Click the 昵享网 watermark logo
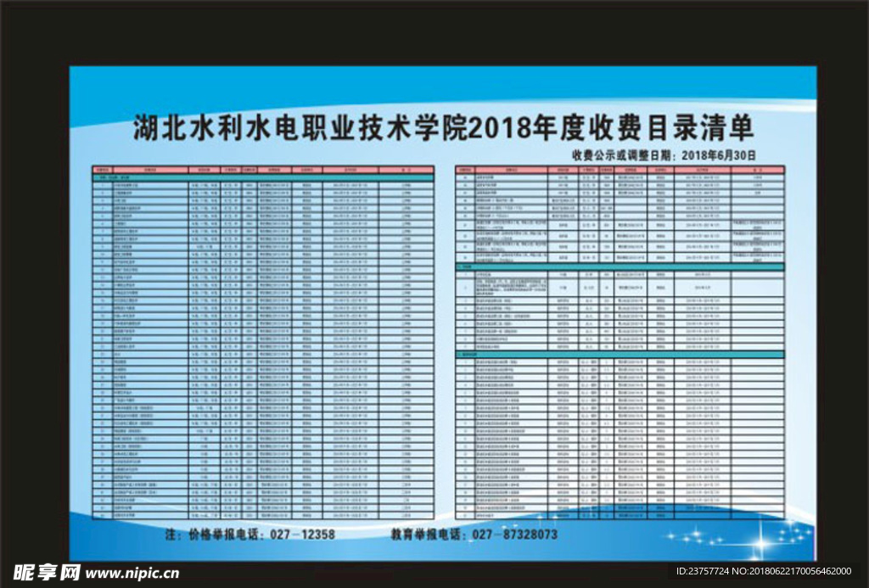869x588 pixels. click(x=47, y=572)
